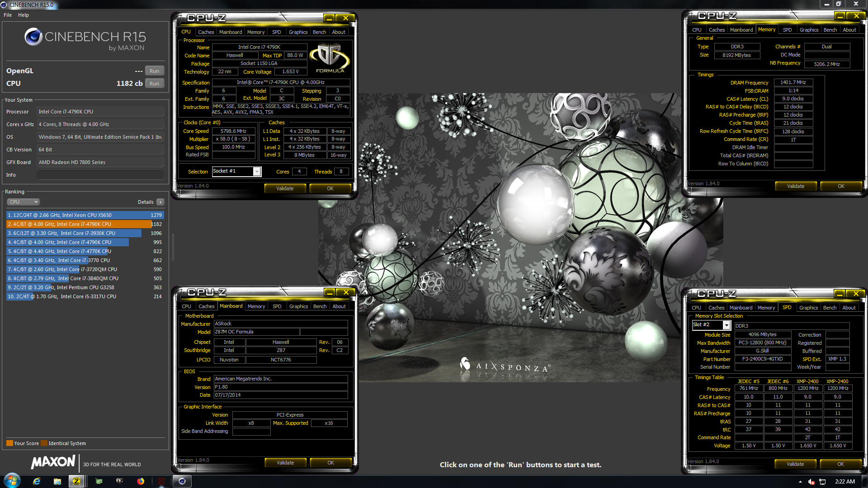Open the Cinebench Help menu
This screenshot has height=488, width=868.
(24, 15)
